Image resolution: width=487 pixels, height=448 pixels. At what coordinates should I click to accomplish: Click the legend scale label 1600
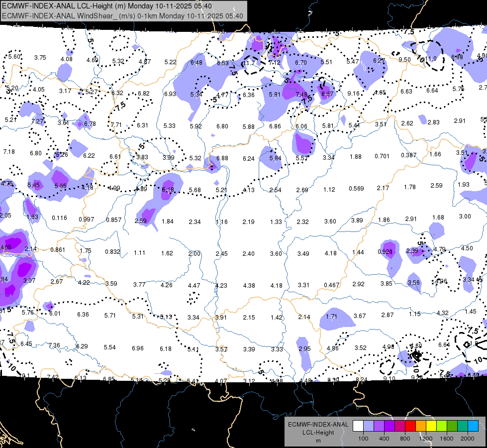tap(447, 439)
